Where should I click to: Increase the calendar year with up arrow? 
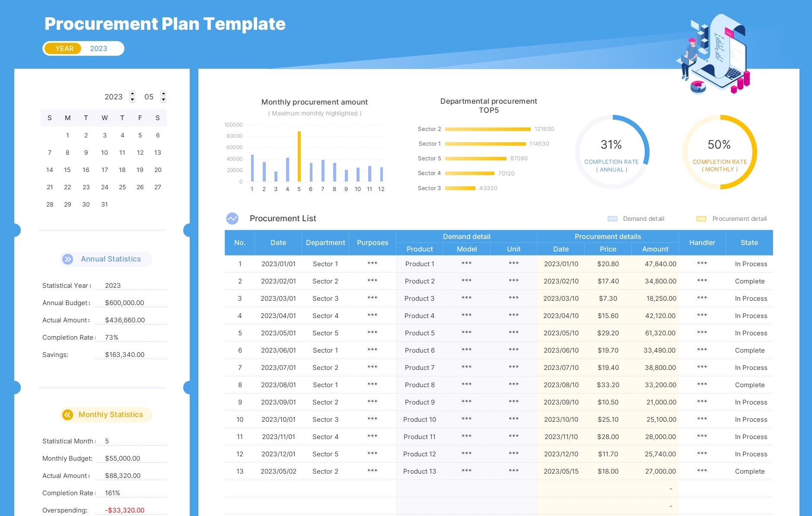[132, 93]
